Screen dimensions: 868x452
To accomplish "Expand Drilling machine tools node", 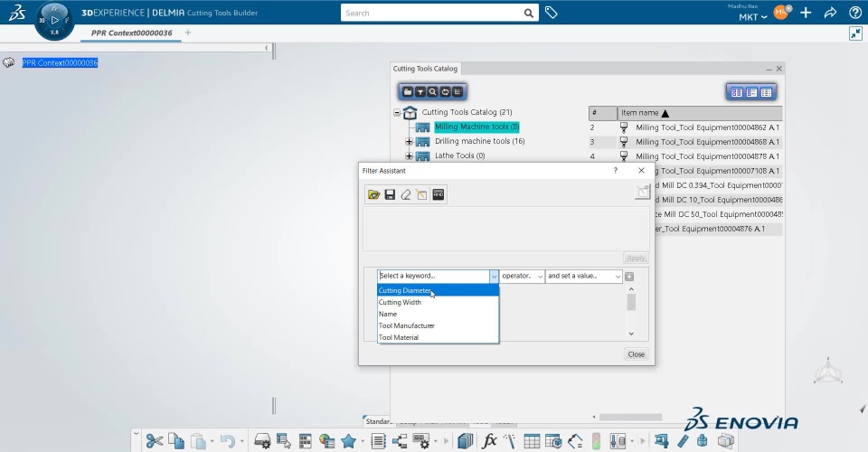I will [x=409, y=142].
